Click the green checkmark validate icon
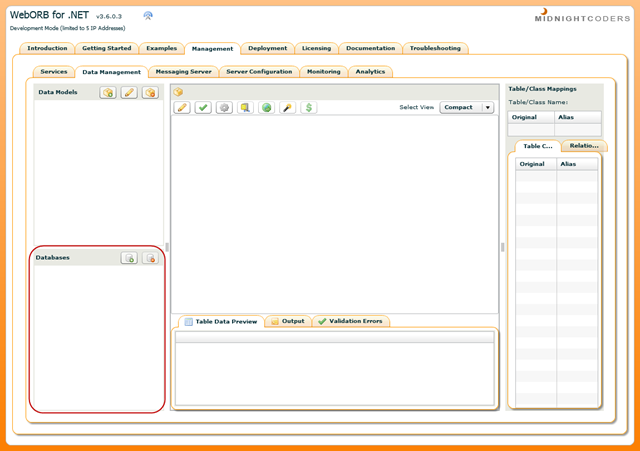This screenshot has width=640, height=451. coord(203,108)
